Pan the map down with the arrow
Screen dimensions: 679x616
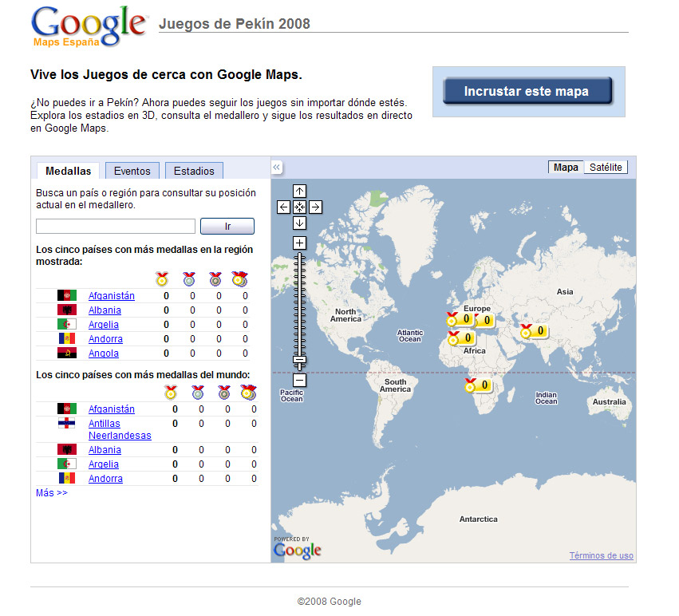(299, 223)
